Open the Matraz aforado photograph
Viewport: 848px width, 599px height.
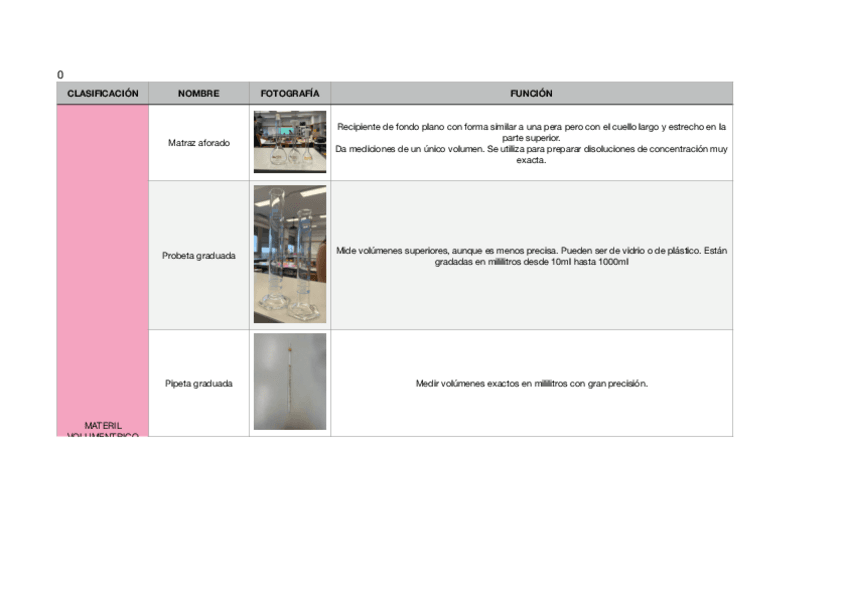(290, 142)
